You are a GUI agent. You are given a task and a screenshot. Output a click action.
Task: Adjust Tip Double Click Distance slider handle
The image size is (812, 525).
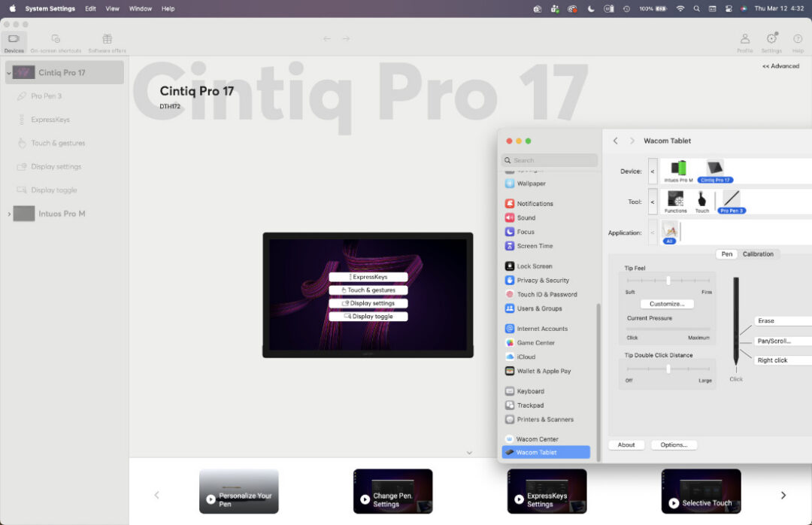668,369
